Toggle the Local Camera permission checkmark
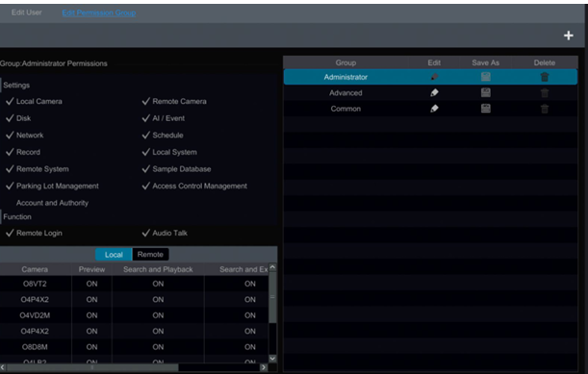The height and width of the screenshot is (374, 588). (x=11, y=101)
